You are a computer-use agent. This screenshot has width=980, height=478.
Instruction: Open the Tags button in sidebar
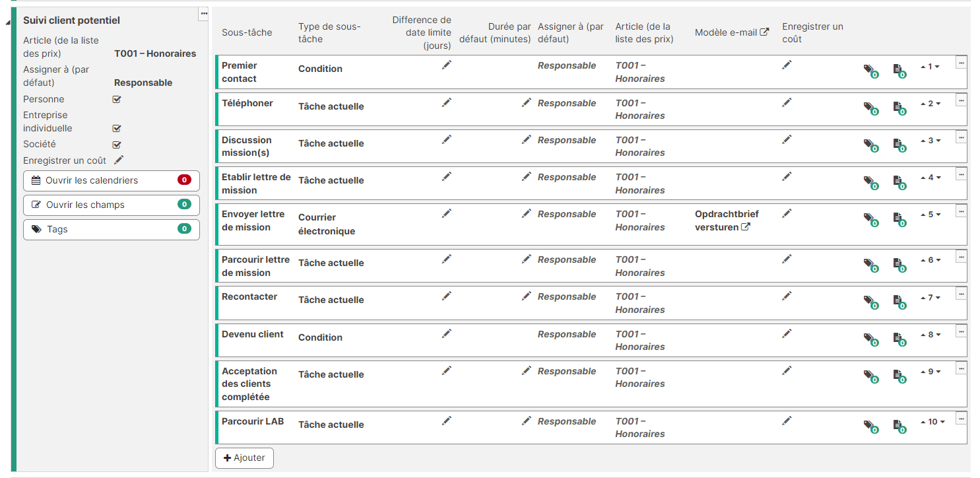tap(112, 229)
